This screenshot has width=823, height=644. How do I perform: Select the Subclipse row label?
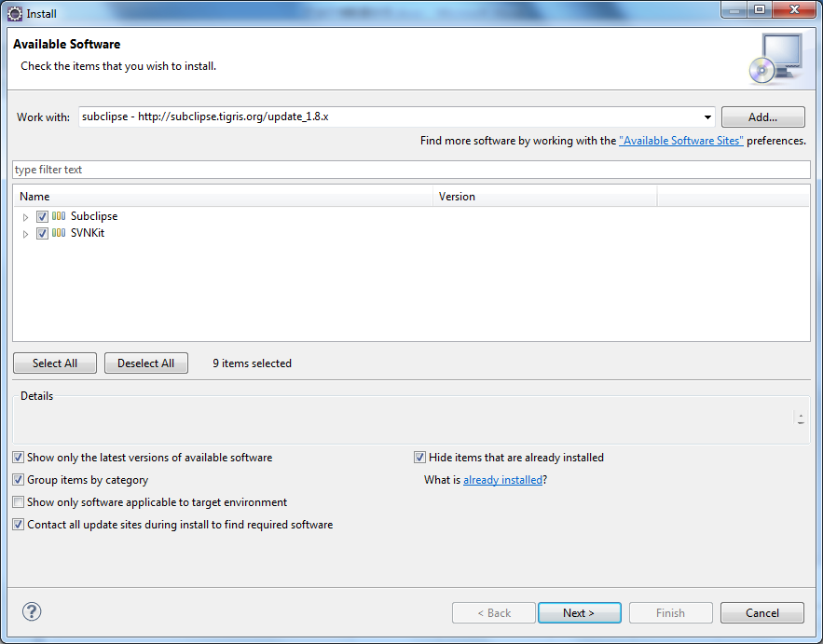point(94,216)
